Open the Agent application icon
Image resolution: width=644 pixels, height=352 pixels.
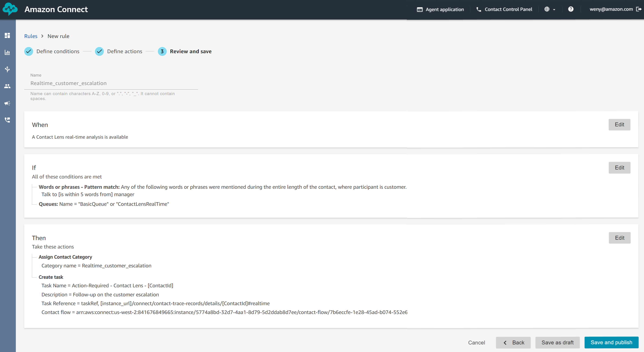(x=419, y=9)
